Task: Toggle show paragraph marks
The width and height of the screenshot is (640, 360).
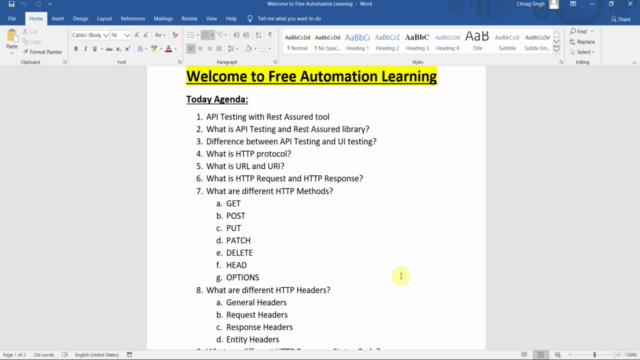Action: 270,35
